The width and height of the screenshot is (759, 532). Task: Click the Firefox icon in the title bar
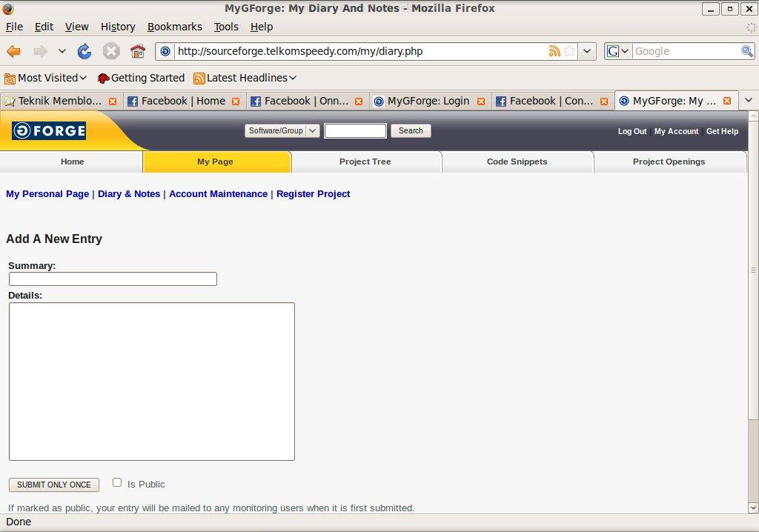click(7, 8)
